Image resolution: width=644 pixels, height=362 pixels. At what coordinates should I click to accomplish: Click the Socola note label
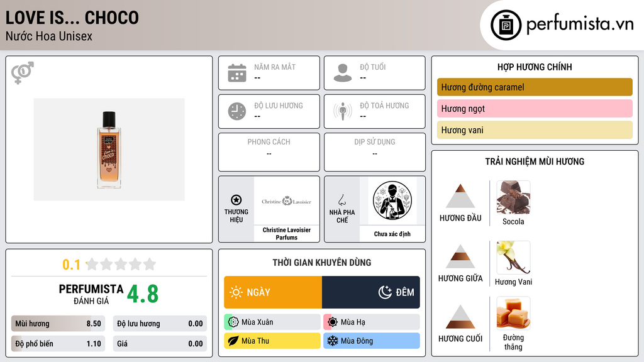[513, 222]
